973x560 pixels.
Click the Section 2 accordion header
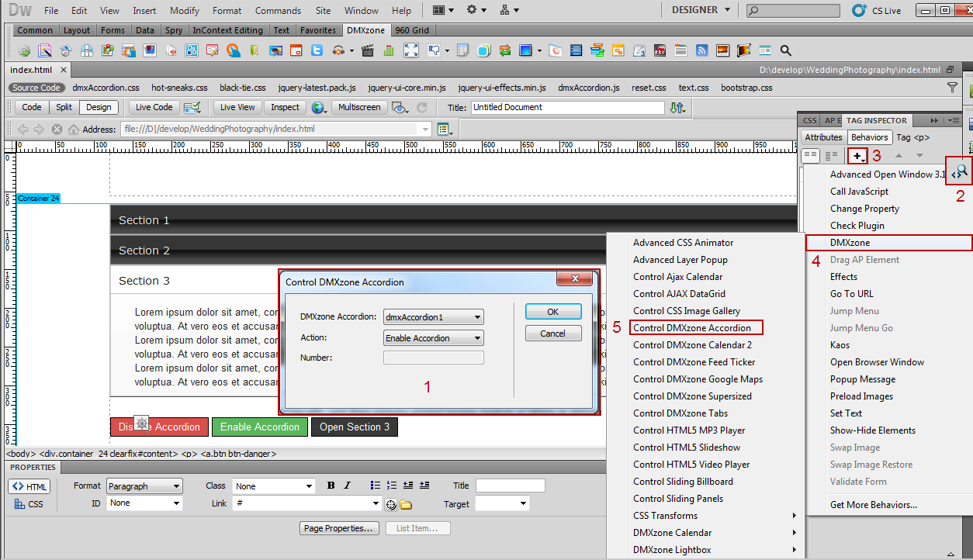point(453,251)
